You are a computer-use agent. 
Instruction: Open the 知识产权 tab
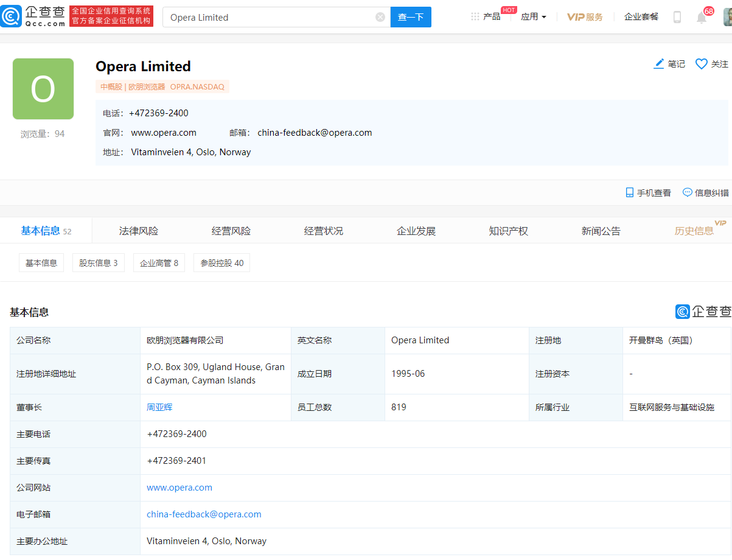(508, 231)
